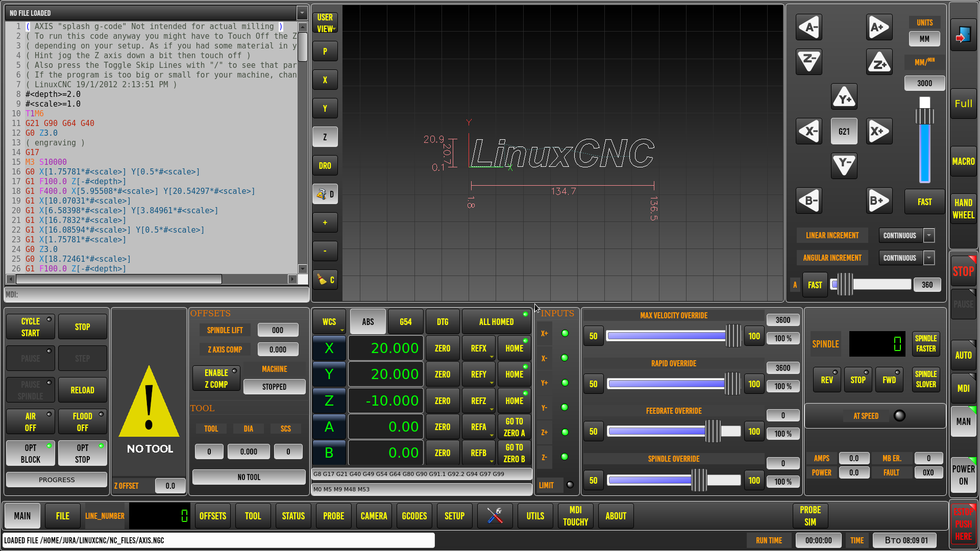Viewport: 980px width, 551px height.
Task: Jog B plus arrow button
Action: point(879,201)
